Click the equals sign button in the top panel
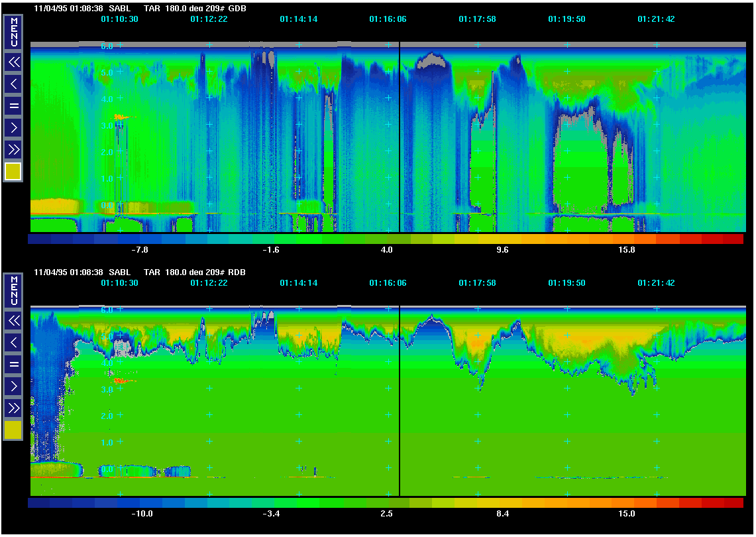 coord(13,105)
